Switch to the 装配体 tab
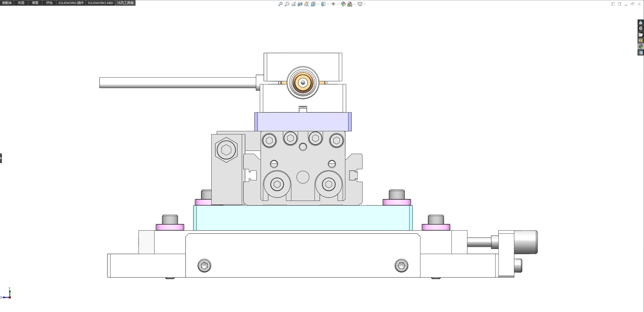The height and width of the screenshot is (312, 644). tap(7, 3)
